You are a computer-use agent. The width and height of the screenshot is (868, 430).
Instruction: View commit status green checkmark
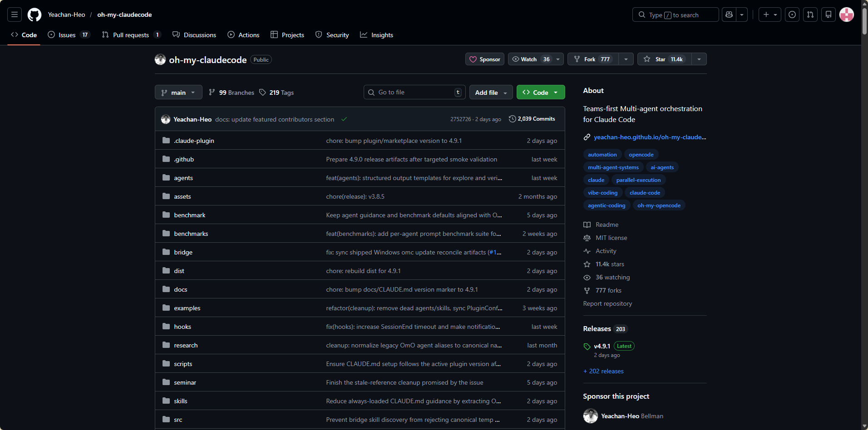pyautogui.click(x=344, y=119)
